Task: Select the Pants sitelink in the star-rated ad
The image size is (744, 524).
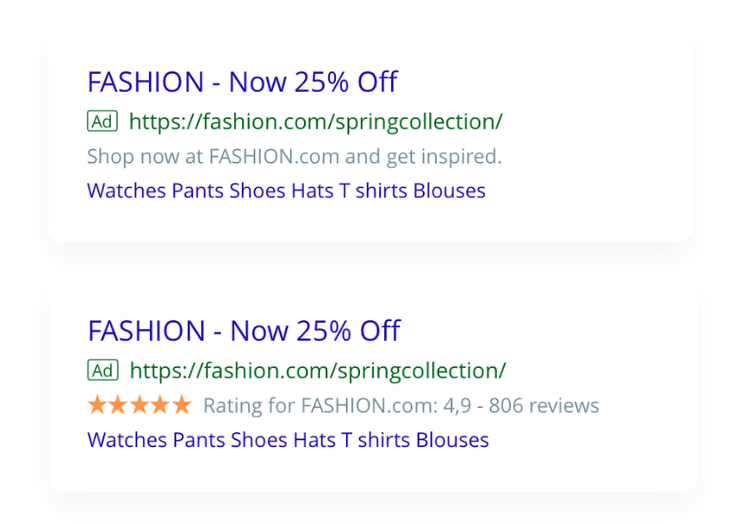Action: [x=198, y=440]
